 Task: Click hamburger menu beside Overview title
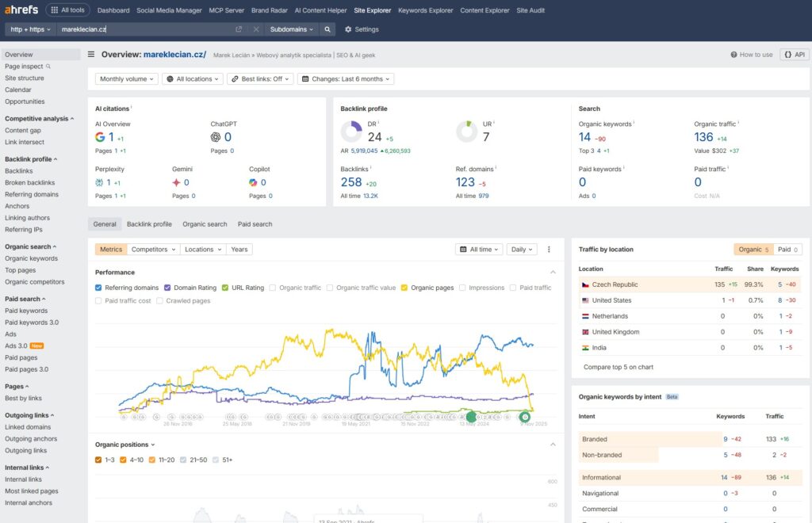tap(91, 55)
